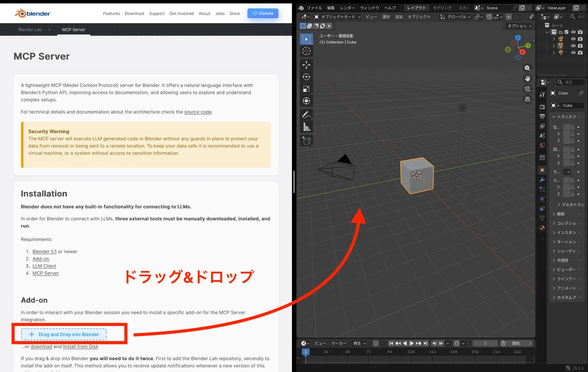
Task: Toggle camera view icon in viewport
Action: [528, 89]
